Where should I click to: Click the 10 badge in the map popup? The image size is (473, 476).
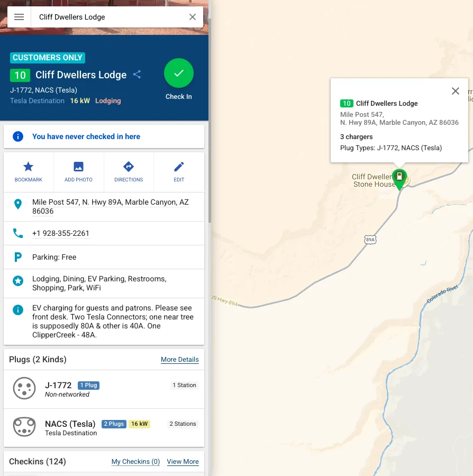click(347, 104)
